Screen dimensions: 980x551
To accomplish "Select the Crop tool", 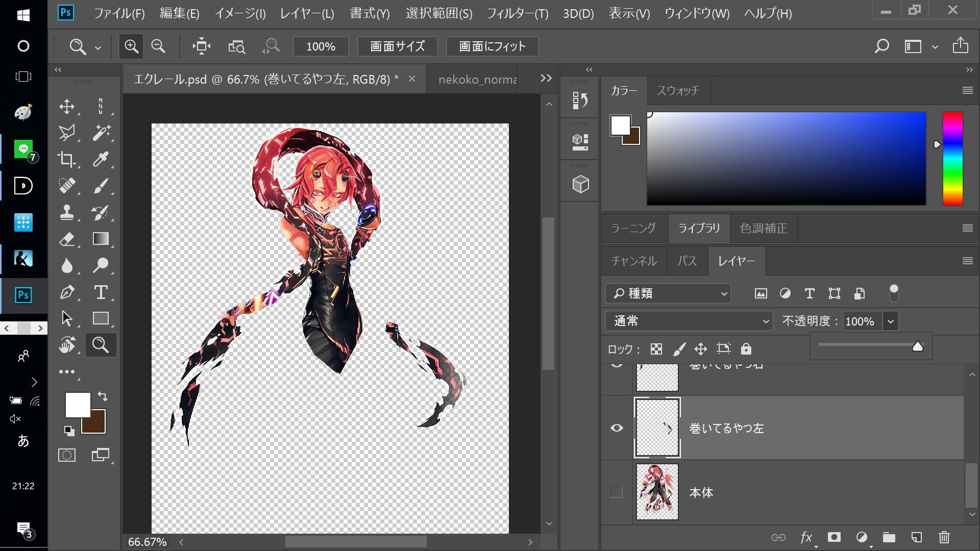I will [67, 160].
